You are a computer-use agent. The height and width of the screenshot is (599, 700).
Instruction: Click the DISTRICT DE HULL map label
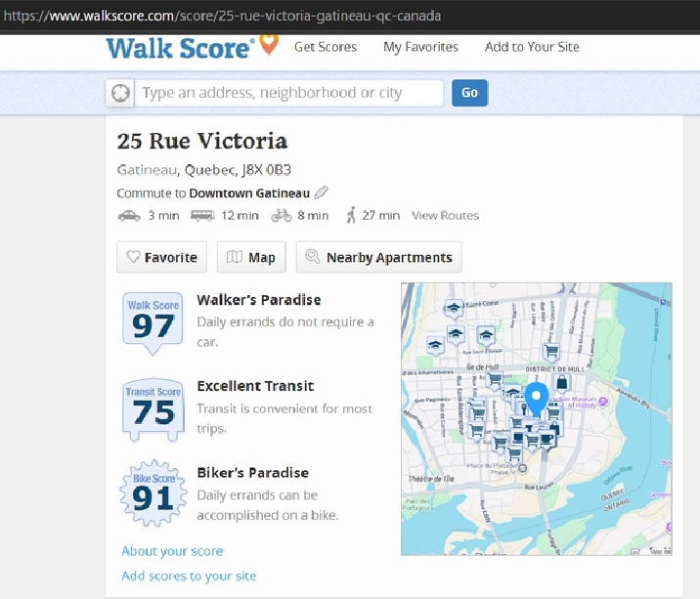555,369
